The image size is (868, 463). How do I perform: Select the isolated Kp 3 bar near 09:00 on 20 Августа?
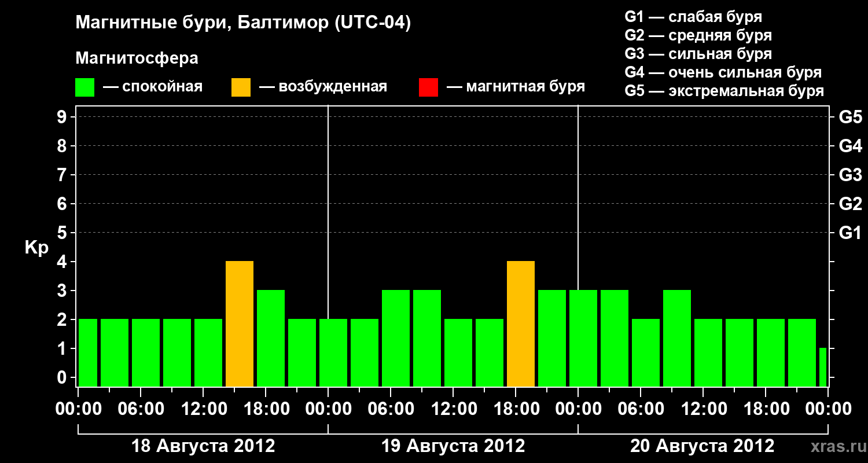(677, 338)
